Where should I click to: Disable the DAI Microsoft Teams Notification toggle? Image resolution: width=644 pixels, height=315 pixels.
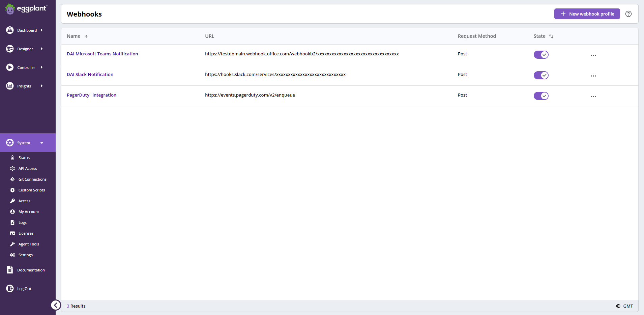coord(541,55)
